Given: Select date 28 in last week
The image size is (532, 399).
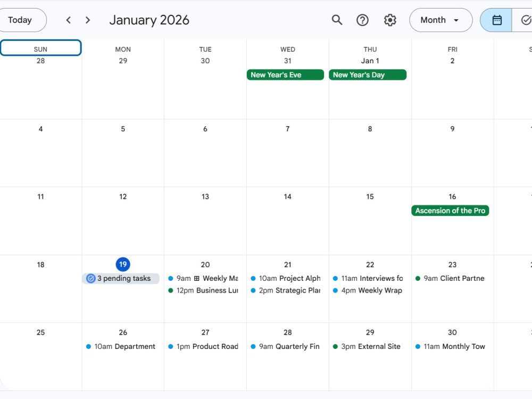Looking at the screenshot, I should (288, 332).
